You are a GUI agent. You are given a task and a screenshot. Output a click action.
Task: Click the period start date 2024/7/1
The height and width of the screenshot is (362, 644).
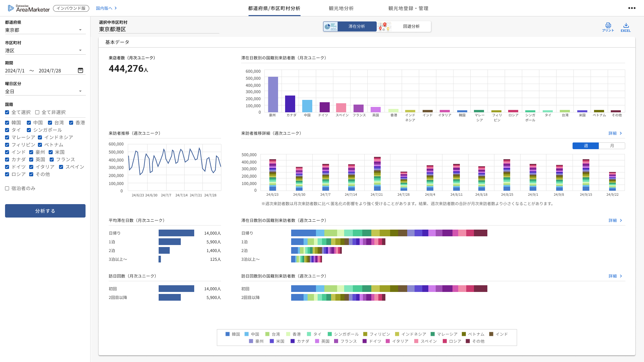(x=15, y=71)
